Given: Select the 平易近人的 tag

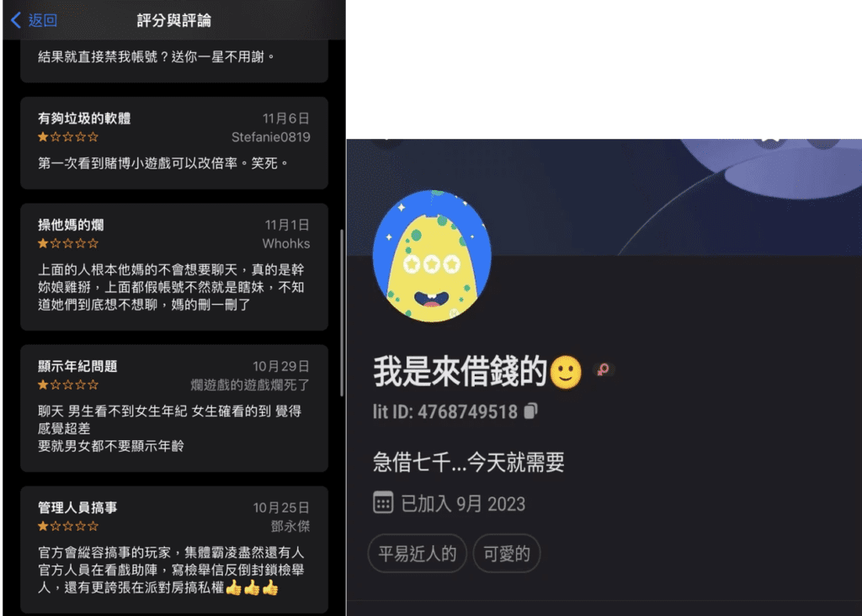Looking at the screenshot, I should coord(418,554).
